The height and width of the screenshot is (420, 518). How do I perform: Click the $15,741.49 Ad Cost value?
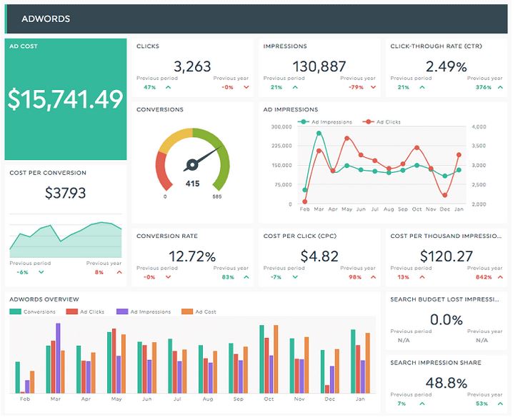pos(66,99)
